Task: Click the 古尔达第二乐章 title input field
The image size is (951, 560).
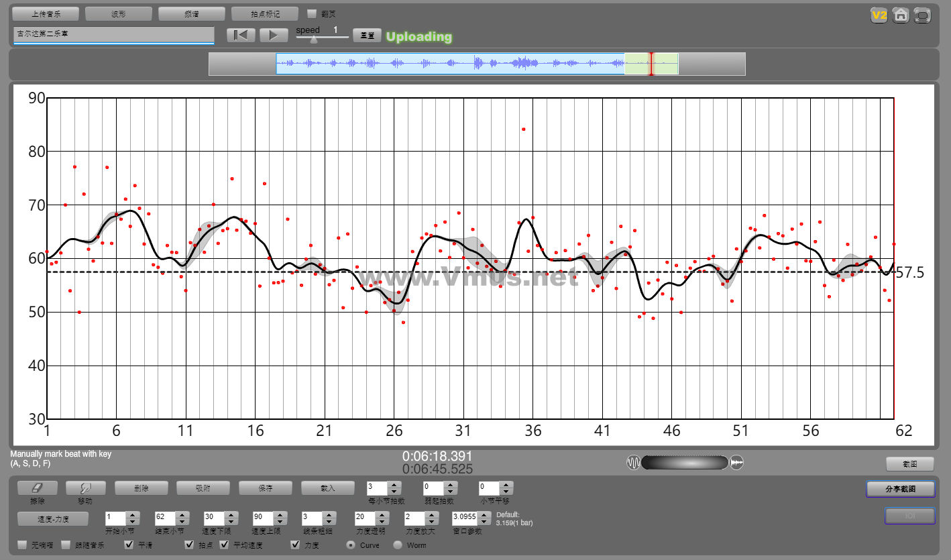Action: click(113, 34)
